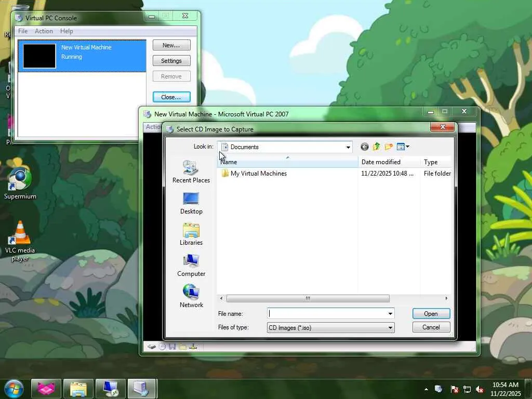Viewport: 532px width, 399px height.
Task: Open VLC media player desktop shortcut
Action: pos(20,241)
